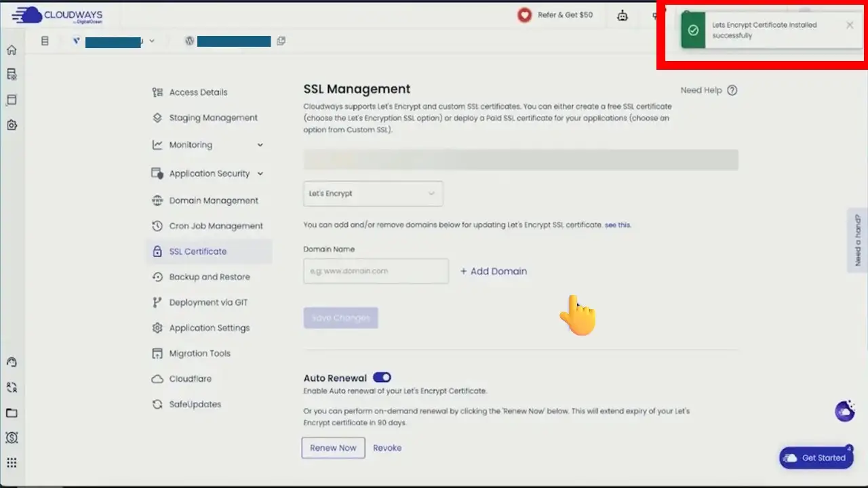Open the camera-shaped icon in left rail
The image size is (868, 488).
12,125
